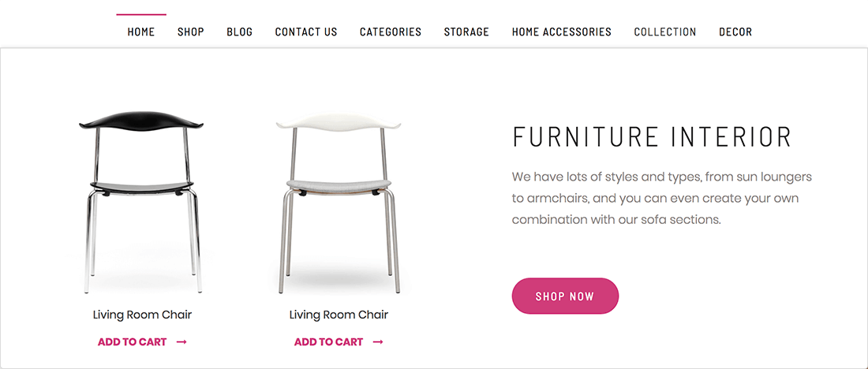The height and width of the screenshot is (369, 868).
Task: Click the arrow icon beside the black chair's Add to Cart
Action: pos(181,342)
